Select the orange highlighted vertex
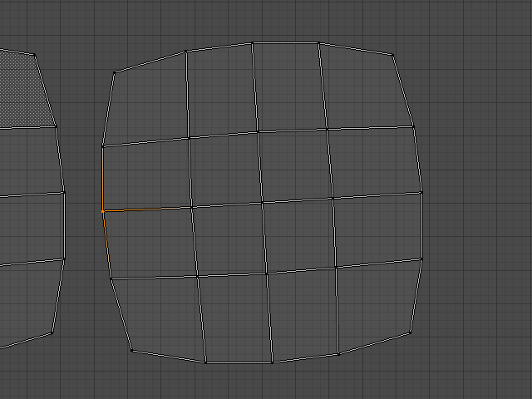Image resolution: width=532 pixels, height=399 pixels. [x=103, y=211]
